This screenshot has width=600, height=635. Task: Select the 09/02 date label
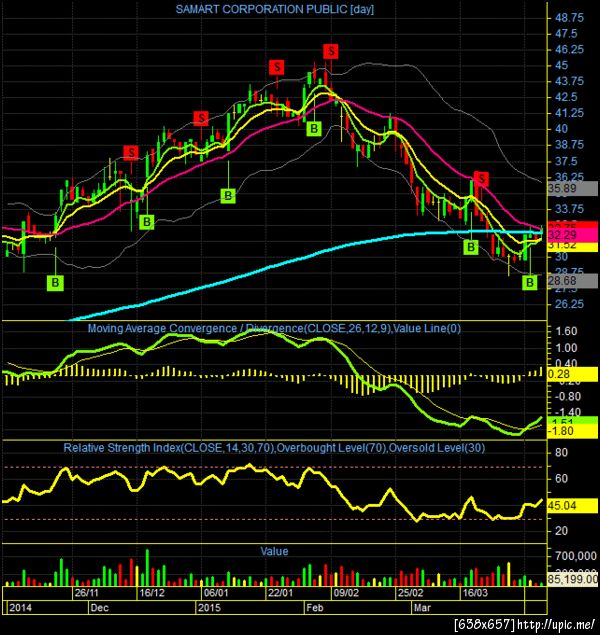tap(346, 593)
